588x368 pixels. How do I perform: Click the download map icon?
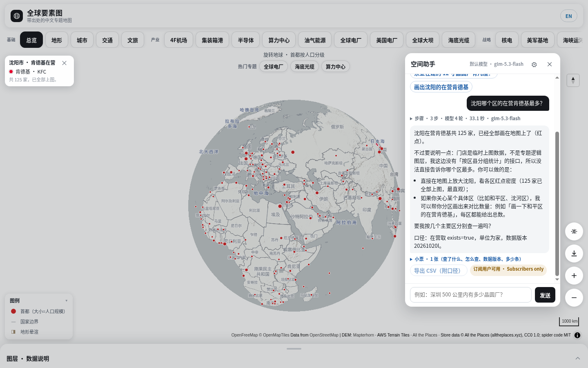click(574, 254)
